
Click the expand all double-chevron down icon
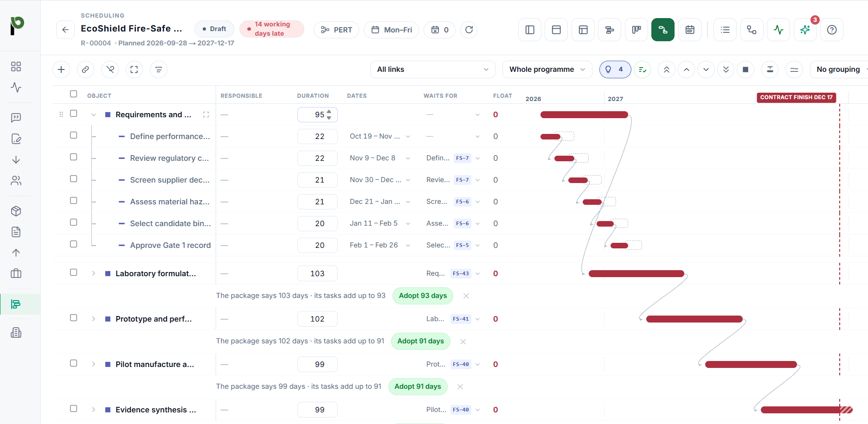coord(726,70)
